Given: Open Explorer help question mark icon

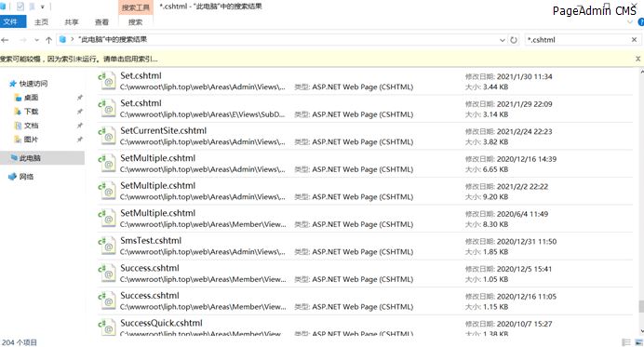Looking at the screenshot, I should point(640,22).
